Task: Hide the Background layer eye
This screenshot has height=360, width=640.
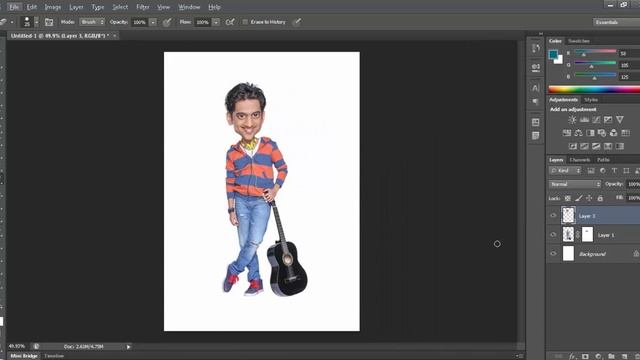Action: pos(553,254)
